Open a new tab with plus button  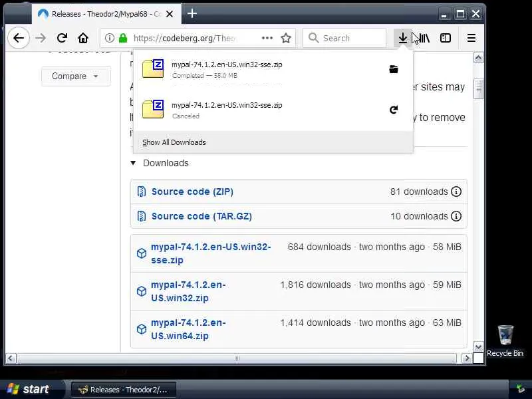point(192,13)
